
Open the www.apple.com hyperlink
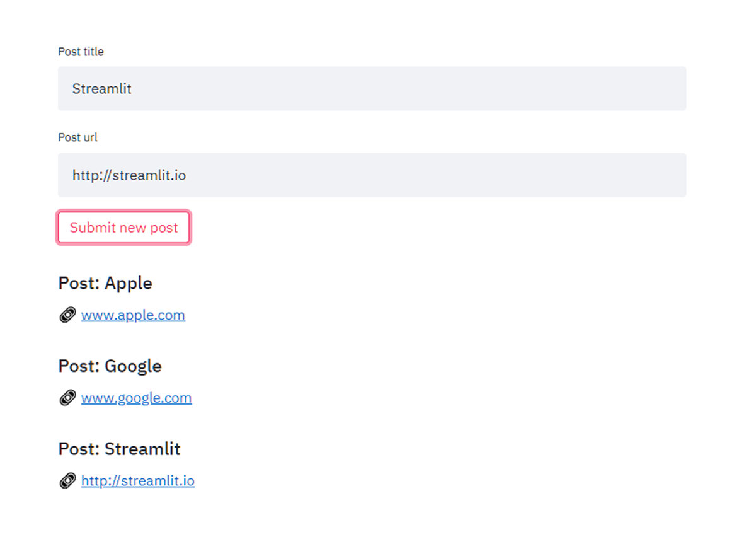tap(133, 315)
